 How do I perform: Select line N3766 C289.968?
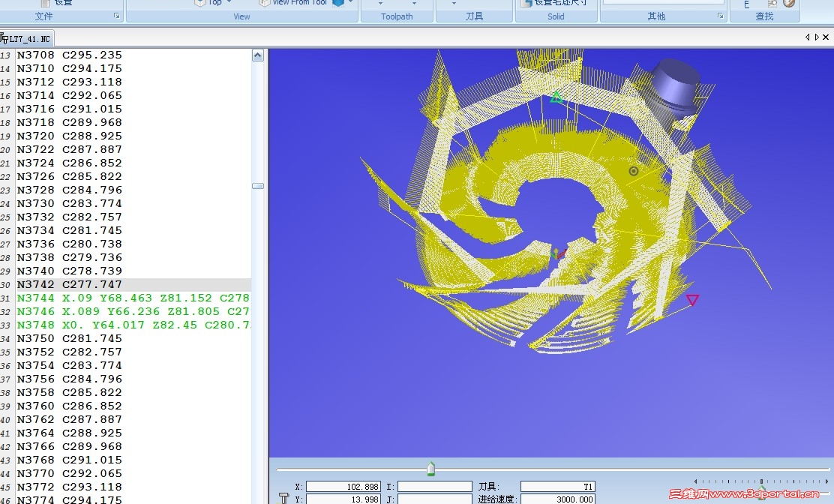(69, 446)
